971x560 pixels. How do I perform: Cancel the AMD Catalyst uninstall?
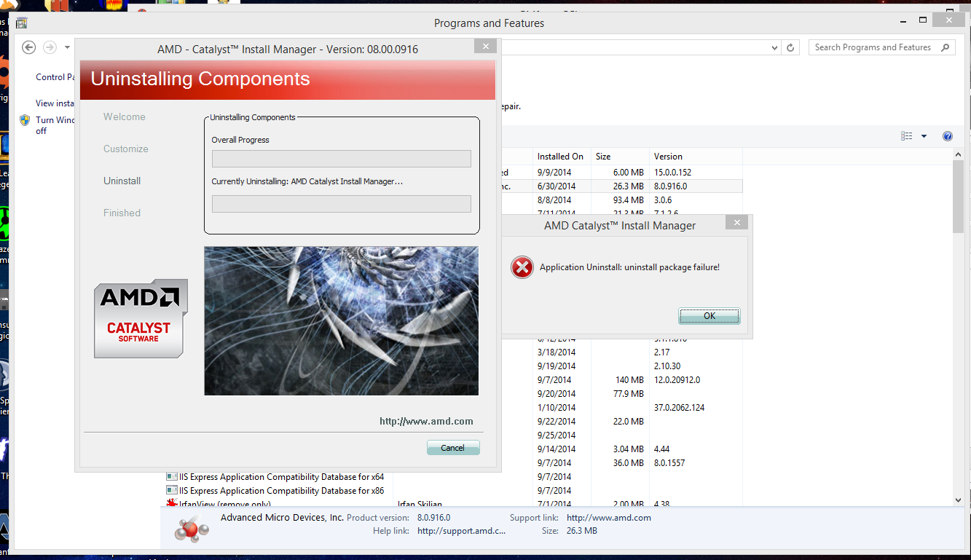pos(453,448)
